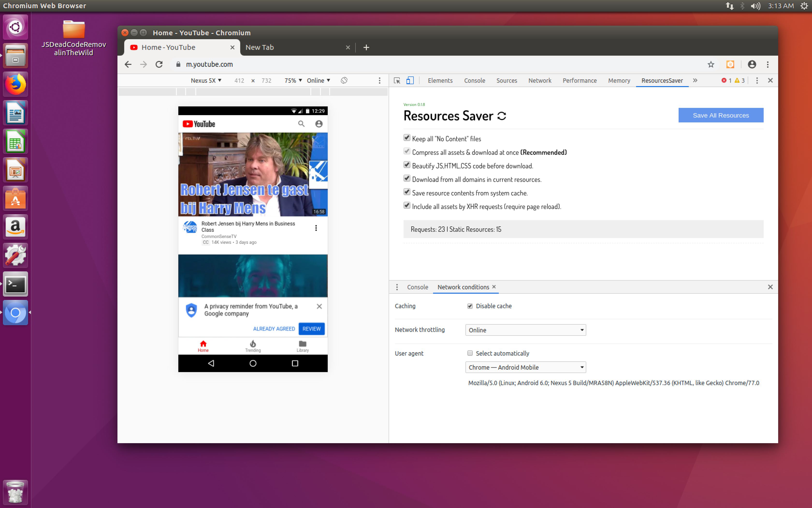This screenshot has height=508, width=812.
Task: Go back using the browser back arrow
Action: tap(128, 64)
